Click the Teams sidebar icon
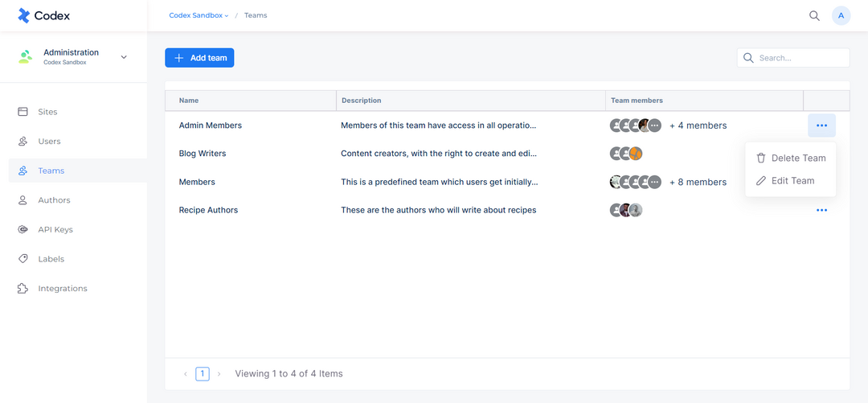868x403 pixels. (23, 171)
